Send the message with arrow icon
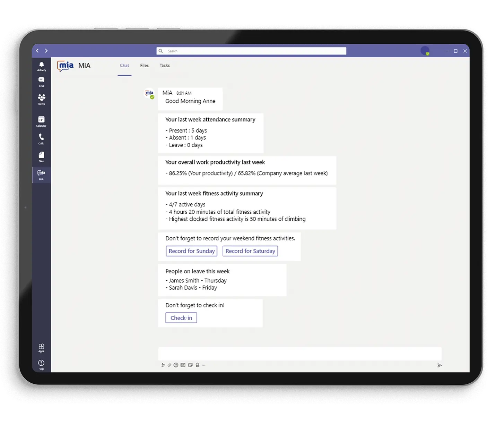This screenshot has height=425, width=504. [x=440, y=365]
